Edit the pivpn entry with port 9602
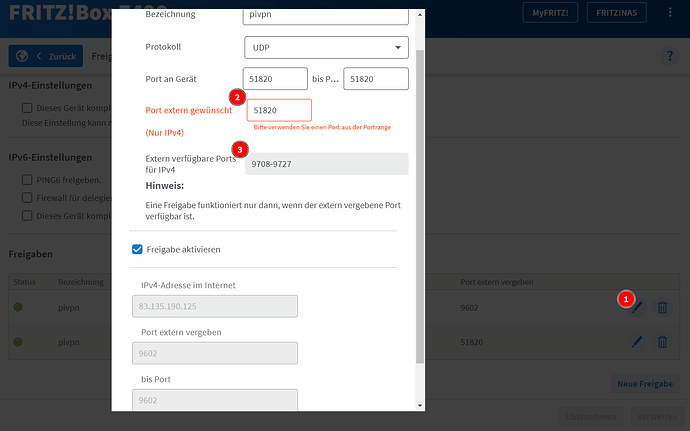 (x=636, y=308)
